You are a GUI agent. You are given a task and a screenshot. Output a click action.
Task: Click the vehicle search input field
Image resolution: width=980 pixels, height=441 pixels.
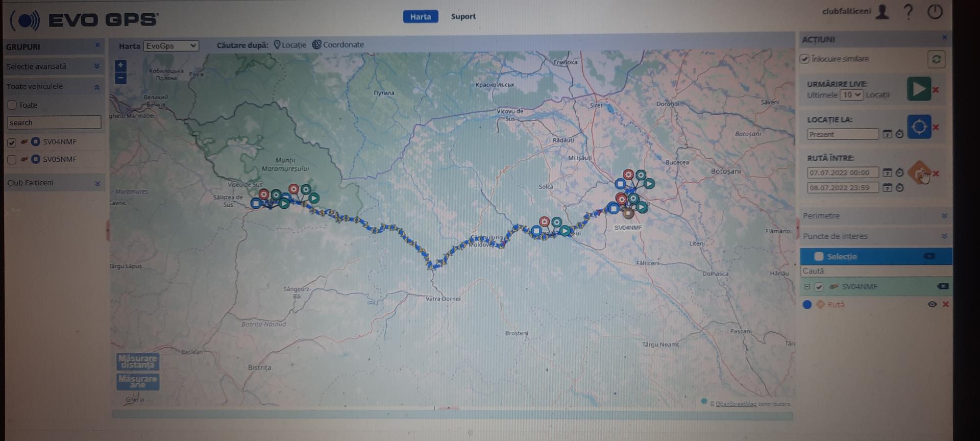tap(54, 122)
